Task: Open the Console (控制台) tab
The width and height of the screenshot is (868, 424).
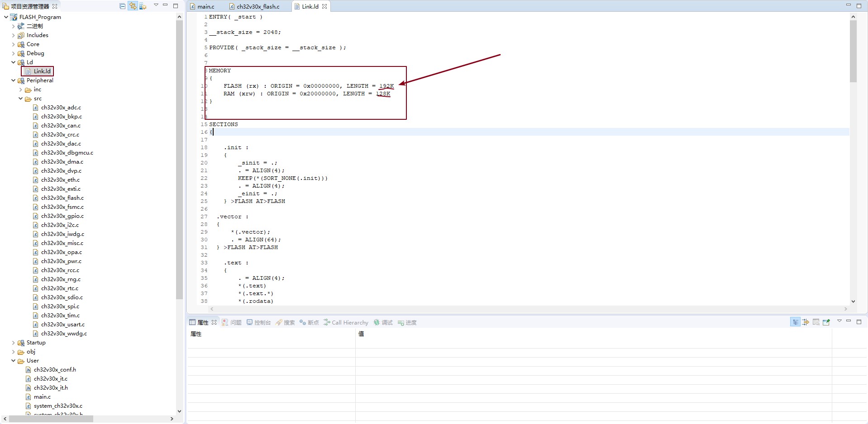Action: pos(258,322)
